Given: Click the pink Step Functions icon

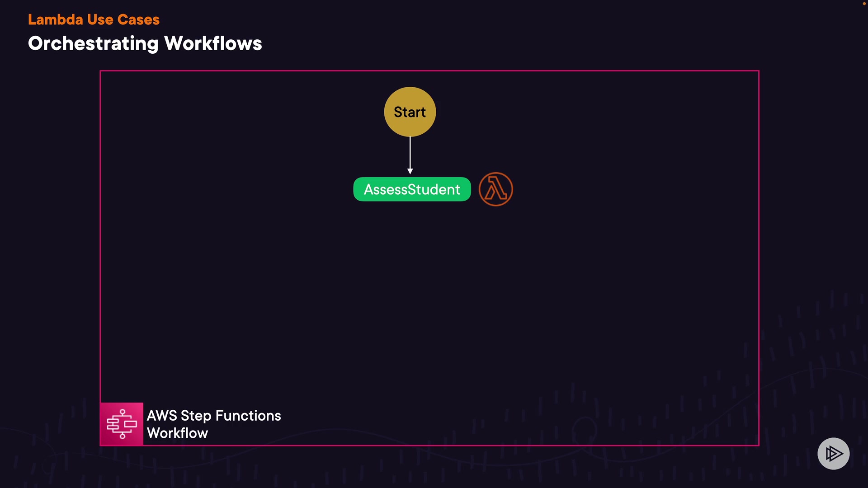Looking at the screenshot, I should pyautogui.click(x=122, y=424).
